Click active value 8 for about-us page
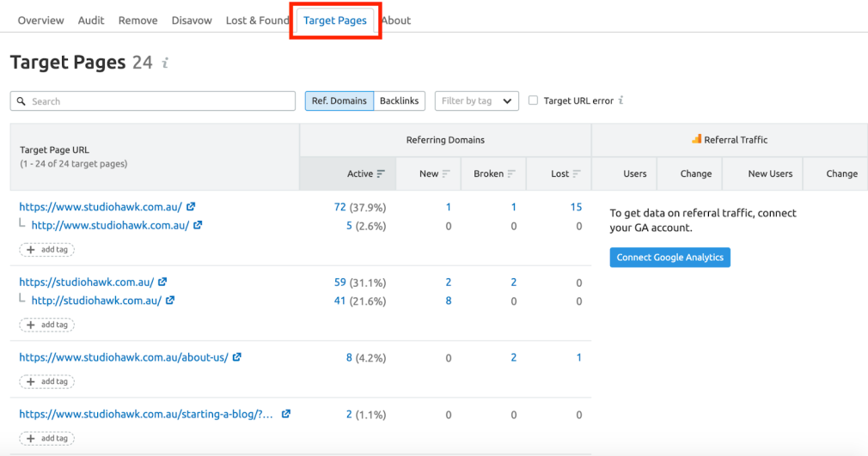868x456 pixels. (x=349, y=357)
